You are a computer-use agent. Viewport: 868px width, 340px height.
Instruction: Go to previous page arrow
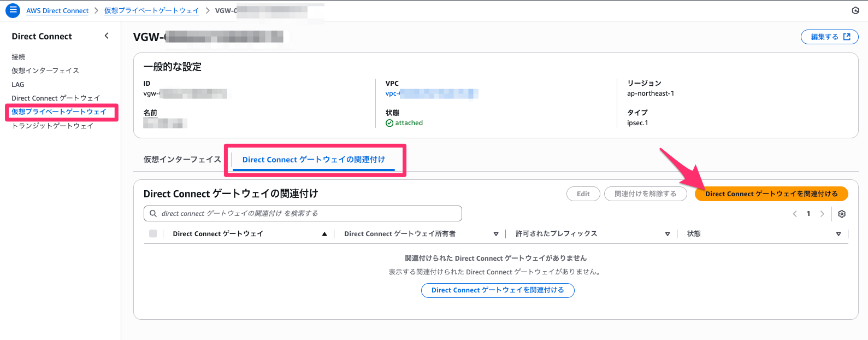[795, 214]
